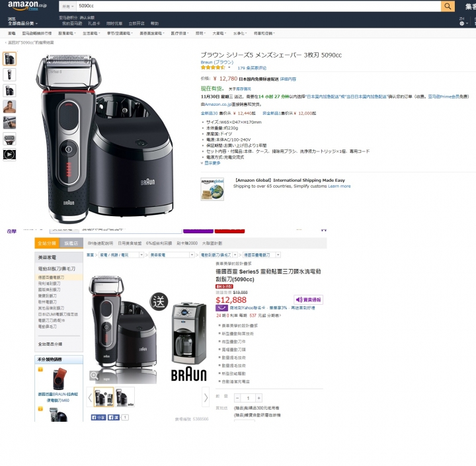The image size is (476, 466).
Task: Open the 德國百靈電鬍刀 breadcrumb dropdown
Action: 262,255
